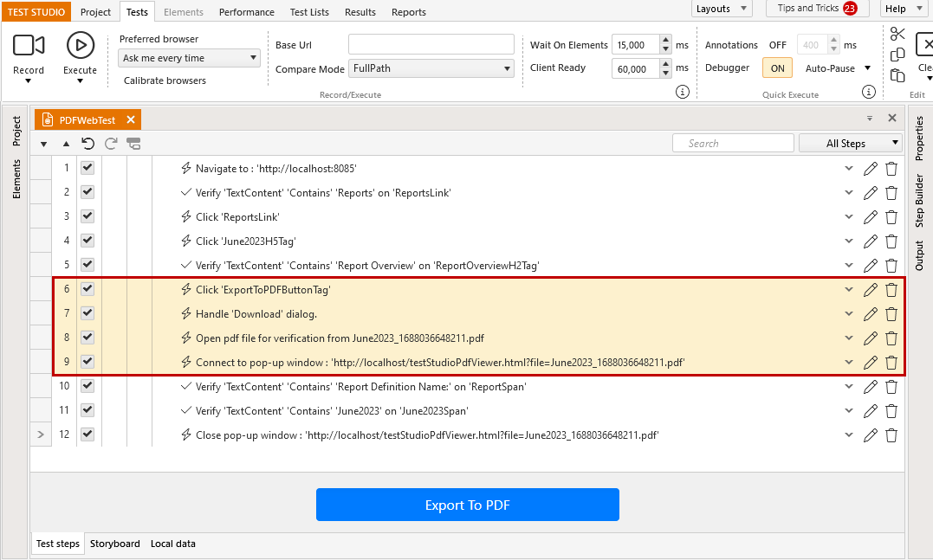Uncheck step 2 checkbox
This screenshot has width=933, height=560.
[x=87, y=192]
